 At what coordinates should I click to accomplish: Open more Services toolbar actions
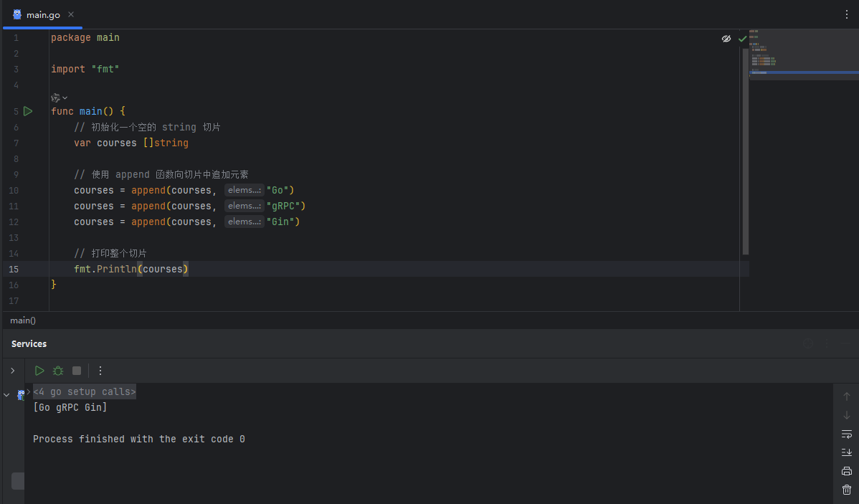[x=100, y=371]
